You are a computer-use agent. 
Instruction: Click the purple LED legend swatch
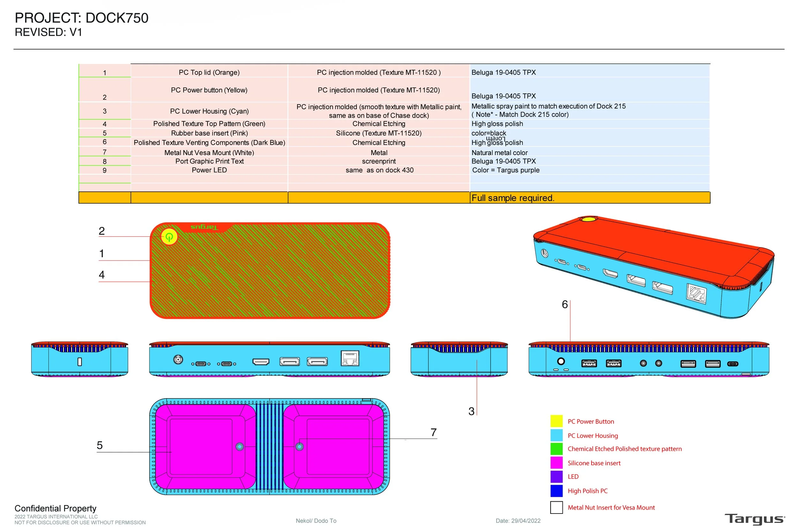[556, 476]
